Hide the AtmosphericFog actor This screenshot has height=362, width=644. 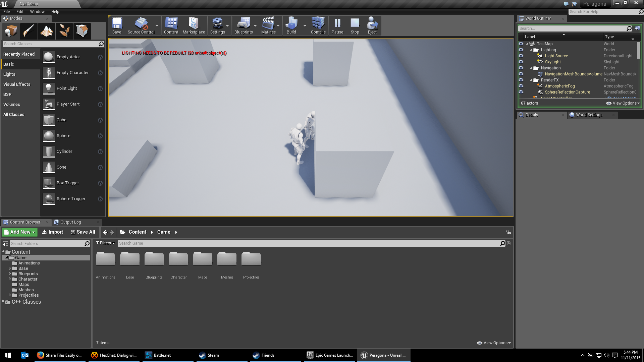[x=521, y=86]
